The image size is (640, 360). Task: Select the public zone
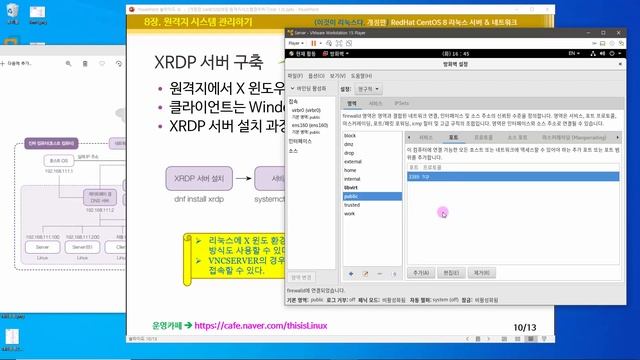372,196
